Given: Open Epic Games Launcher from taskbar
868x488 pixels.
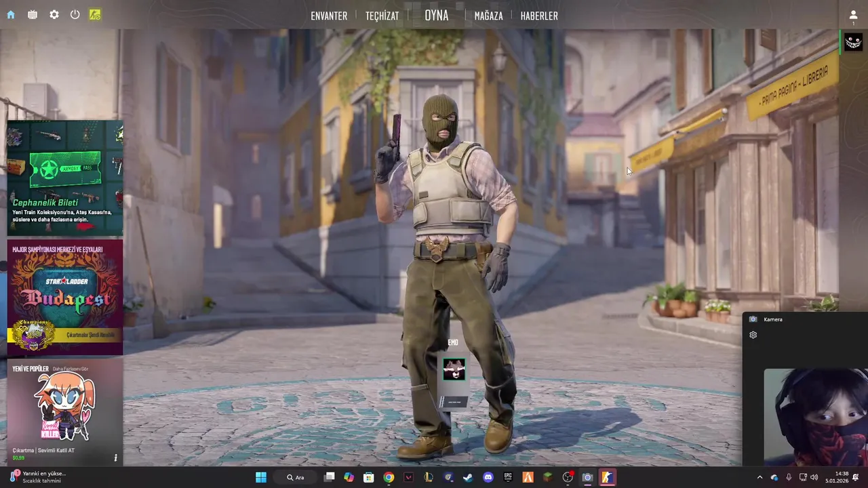Looking at the screenshot, I should coord(508,477).
